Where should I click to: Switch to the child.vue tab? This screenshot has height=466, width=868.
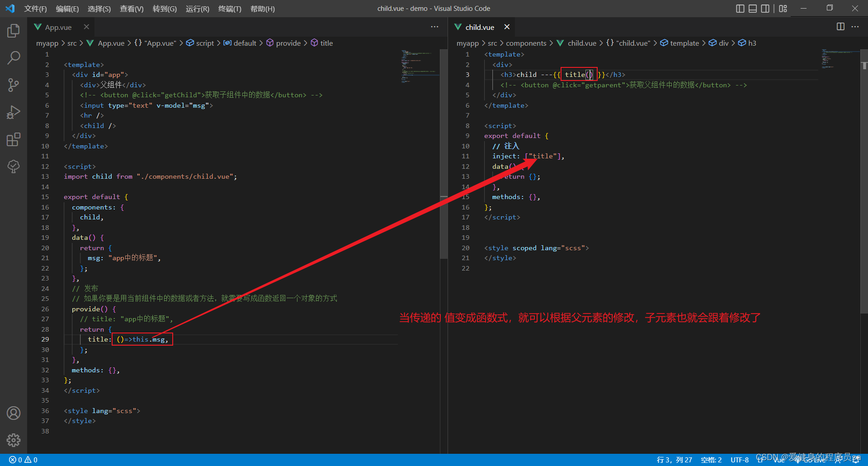coord(480,27)
